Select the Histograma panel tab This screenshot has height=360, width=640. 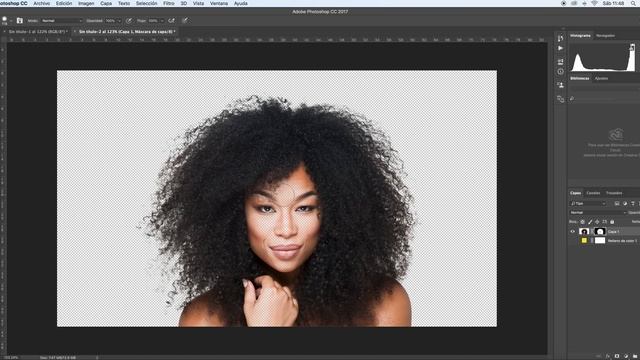(x=580, y=36)
